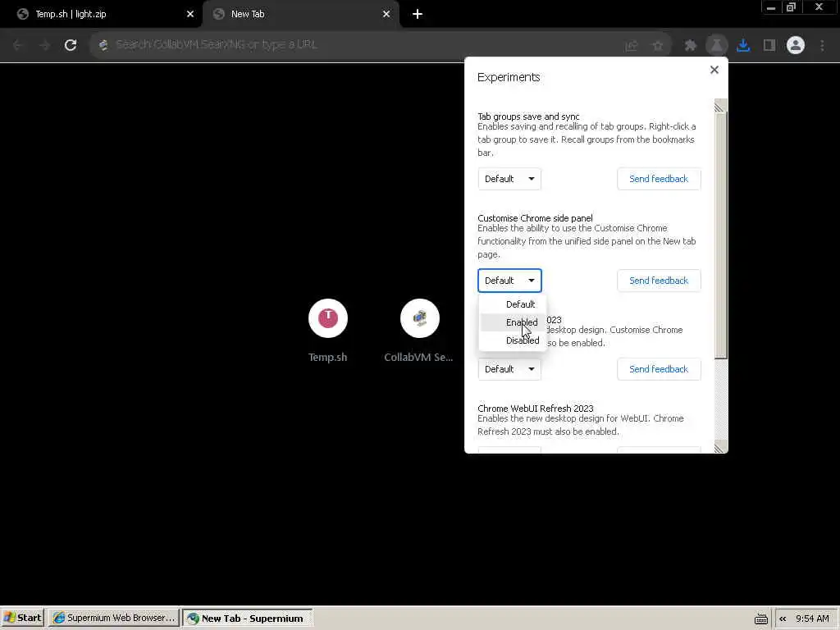Open the side panel icon
840x630 pixels.
(x=769, y=46)
